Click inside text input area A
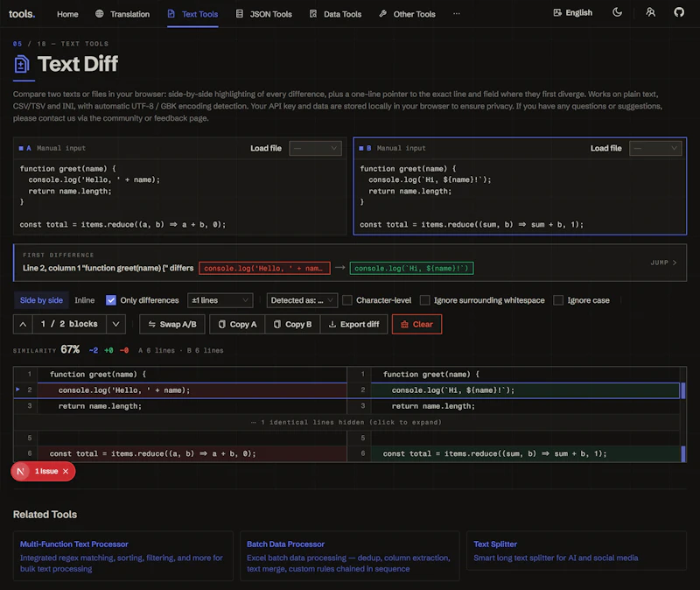This screenshot has width=700, height=590. click(180, 196)
